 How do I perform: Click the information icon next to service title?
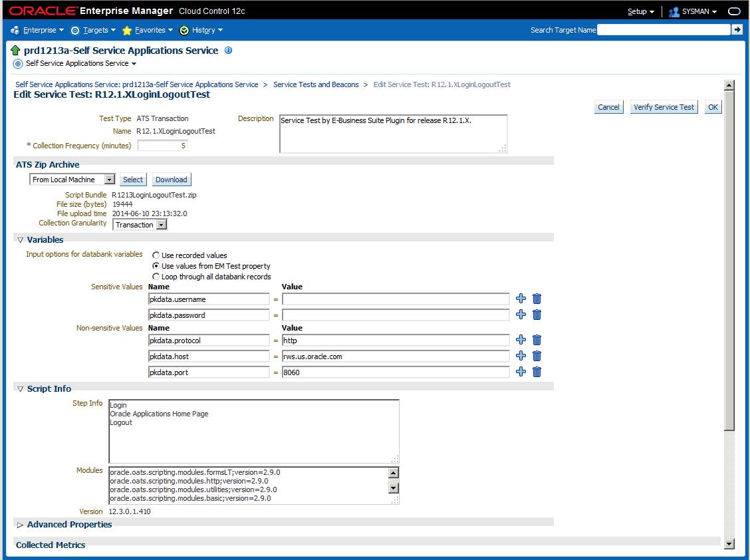pyautogui.click(x=229, y=51)
